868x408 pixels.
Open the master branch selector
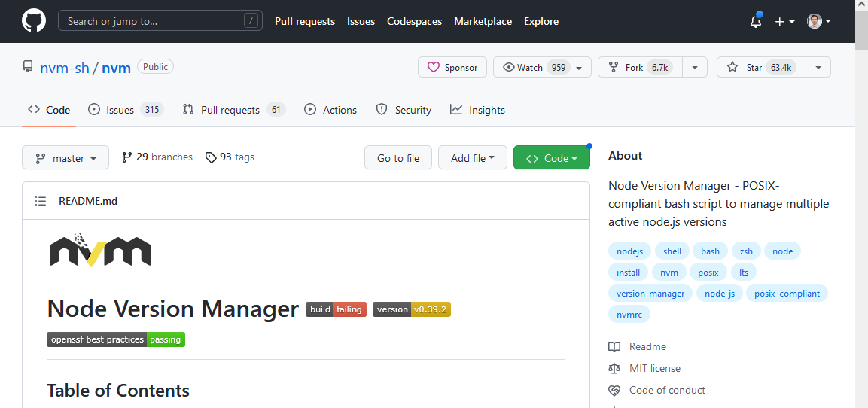[x=65, y=158]
